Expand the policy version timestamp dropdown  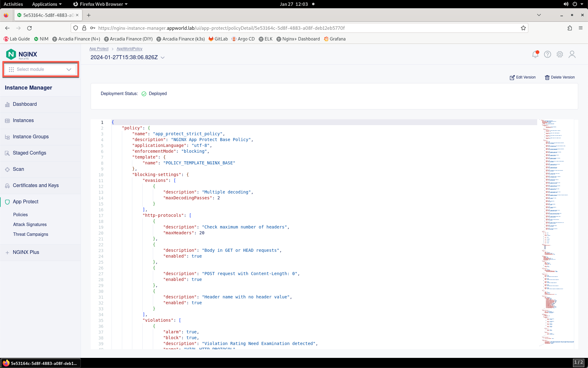(x=163, y=58)
